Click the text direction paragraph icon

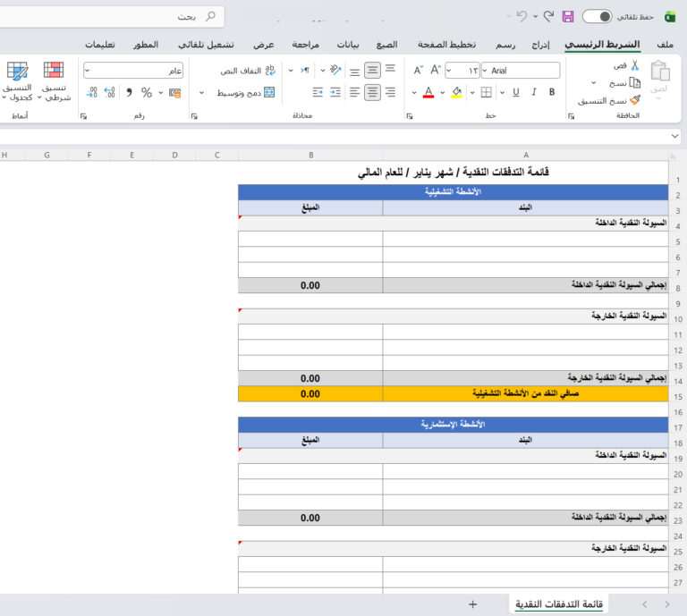coord(305,70)
